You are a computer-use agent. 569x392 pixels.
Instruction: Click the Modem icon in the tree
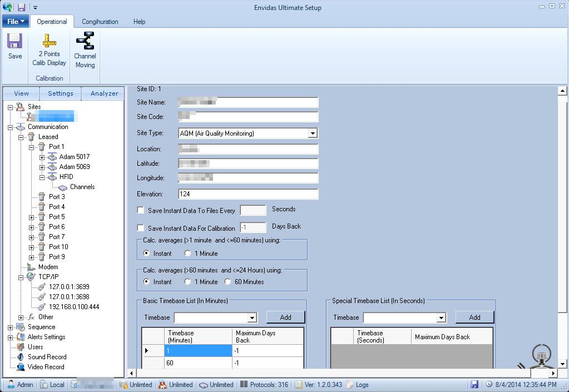31,267
